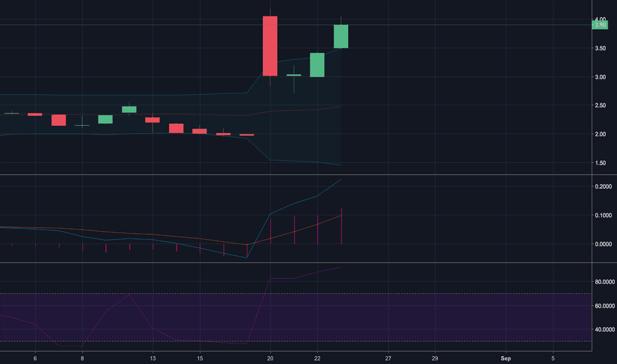The image size is (617, 364).
Task: Click the 0.0000 MACD axis label
Action: pos(603,244)
